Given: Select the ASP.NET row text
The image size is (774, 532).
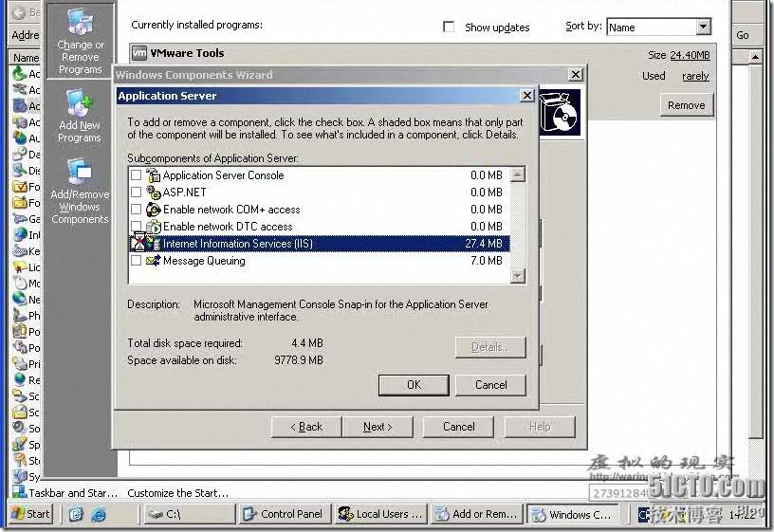Looking at the screenshot, I should (184, 193).
